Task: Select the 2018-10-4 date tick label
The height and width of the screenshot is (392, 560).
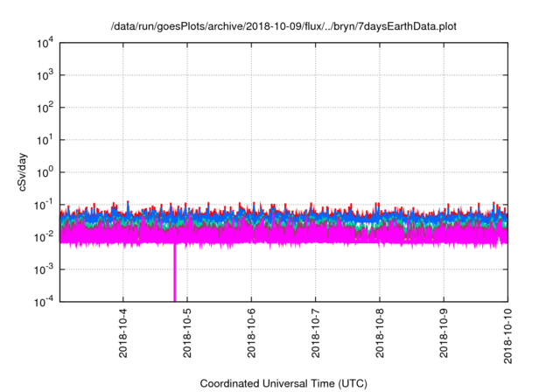Action: 122,333
